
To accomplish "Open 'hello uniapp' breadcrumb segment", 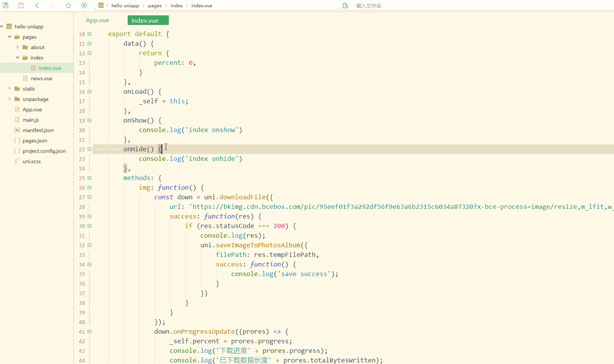I will click(125, 6).
